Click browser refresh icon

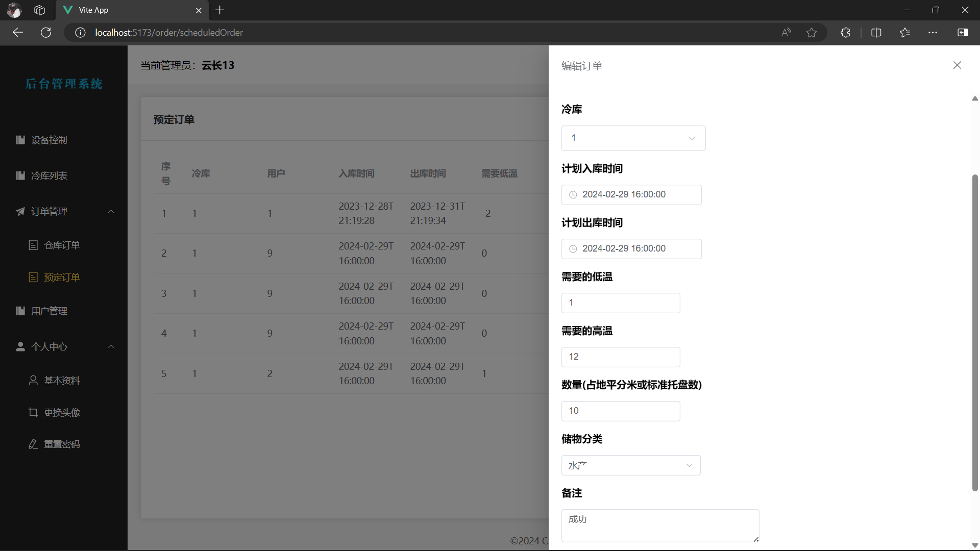click(46, 33)
